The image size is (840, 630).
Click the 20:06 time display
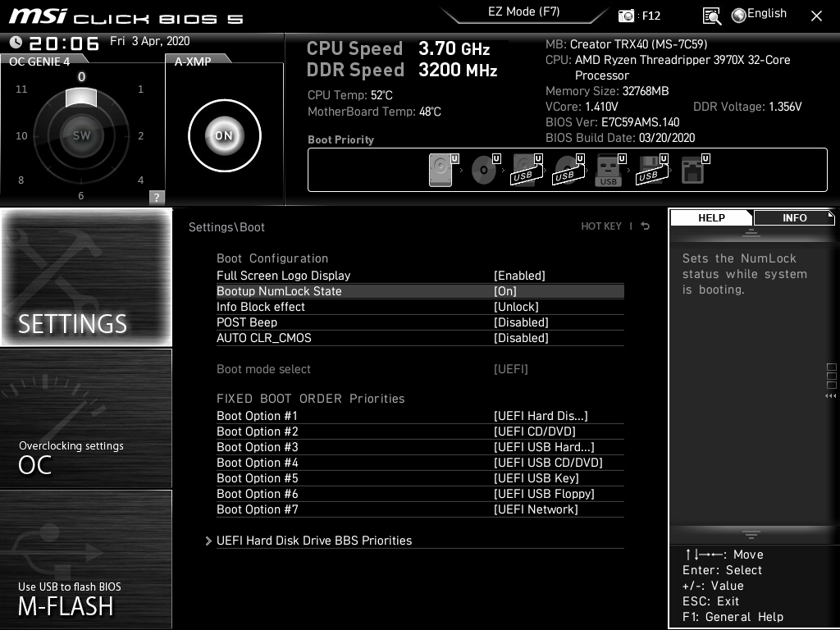pyautogui.click(x=64, y=43)
